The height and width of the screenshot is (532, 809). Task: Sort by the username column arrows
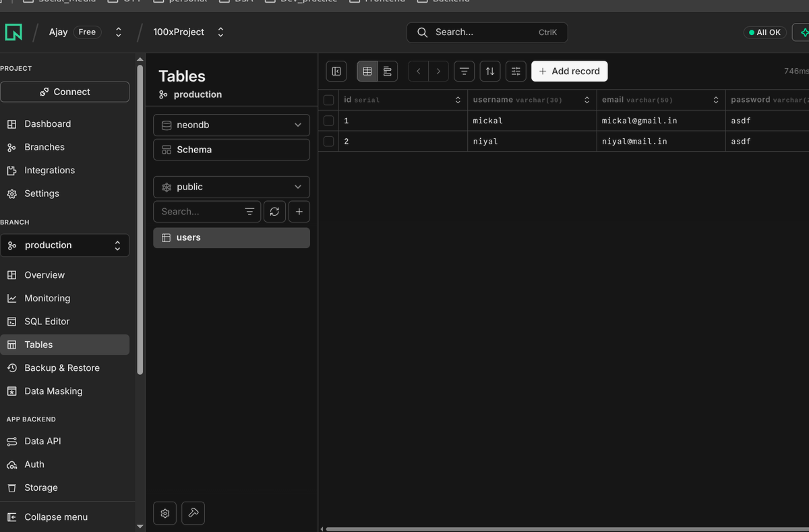pos(587,100)
